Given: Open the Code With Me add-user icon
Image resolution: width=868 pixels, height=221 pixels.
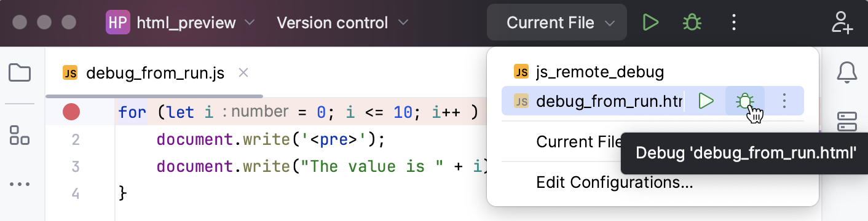Looking at the screenshot, I should (x=842, y=23).
